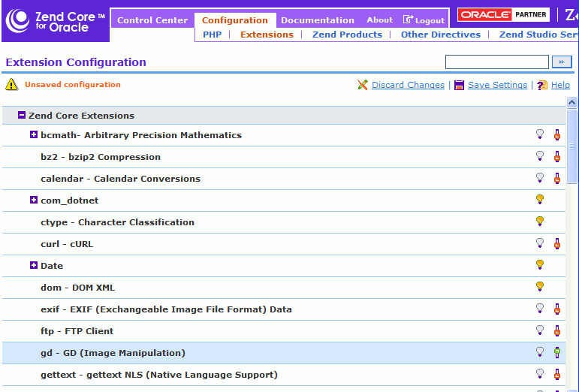Click the red X discard changes icon
The image size is (579, 392).
point(363,85)
